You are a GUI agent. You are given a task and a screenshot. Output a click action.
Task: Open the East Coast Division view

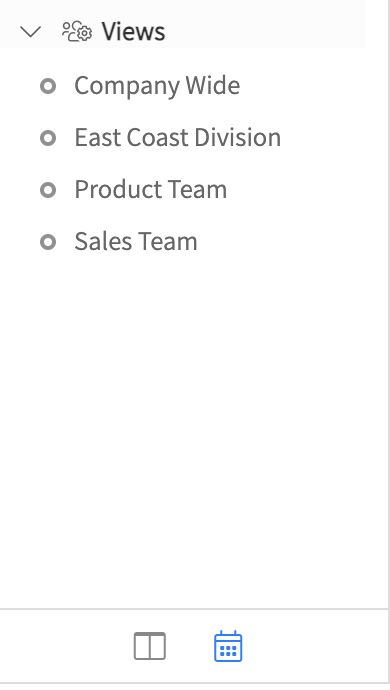click(177, 137)
